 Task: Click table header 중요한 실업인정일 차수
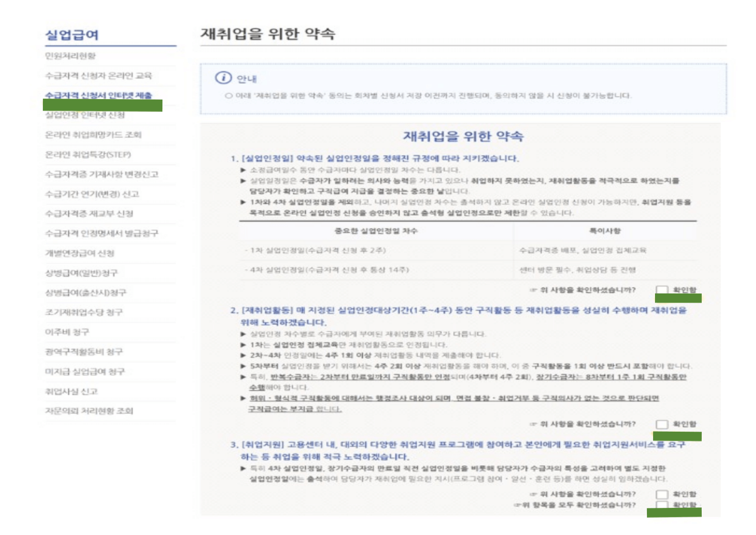pos(376,231)
